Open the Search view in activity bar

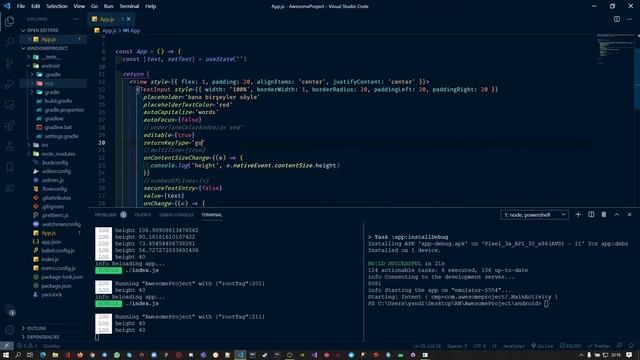click(x=9, y=42)
